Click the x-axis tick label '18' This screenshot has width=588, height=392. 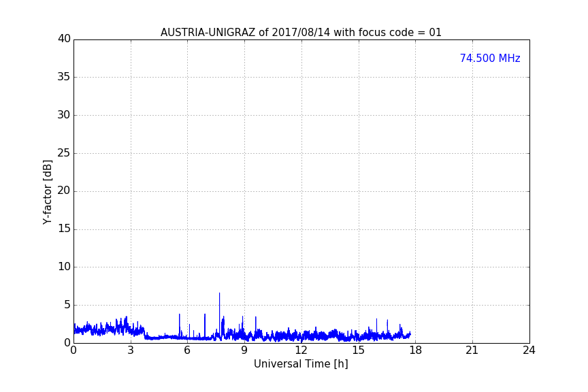pyautogui.click(x=415, y=350)
